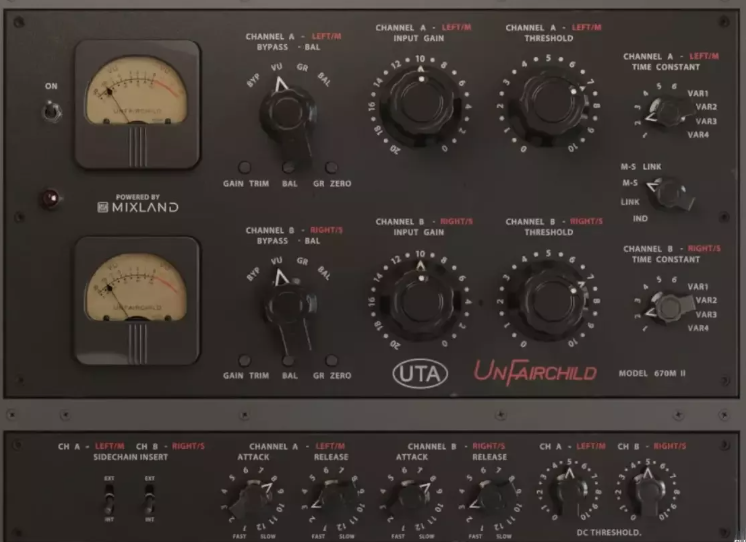Click the Channel B Input Gain knob
Viewport: 746px width, 542px height.
[x=420, y=302]
